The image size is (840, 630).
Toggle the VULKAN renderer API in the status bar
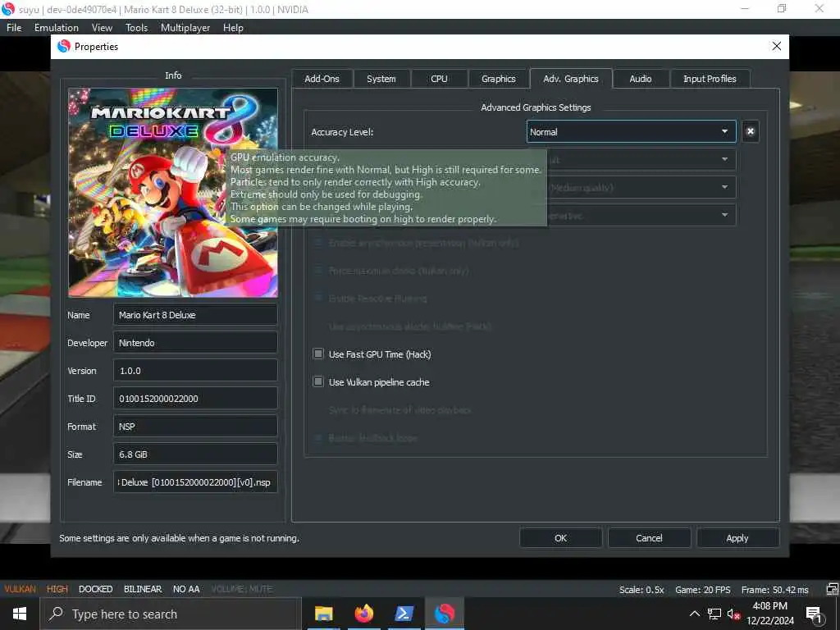tap(21, 589)
